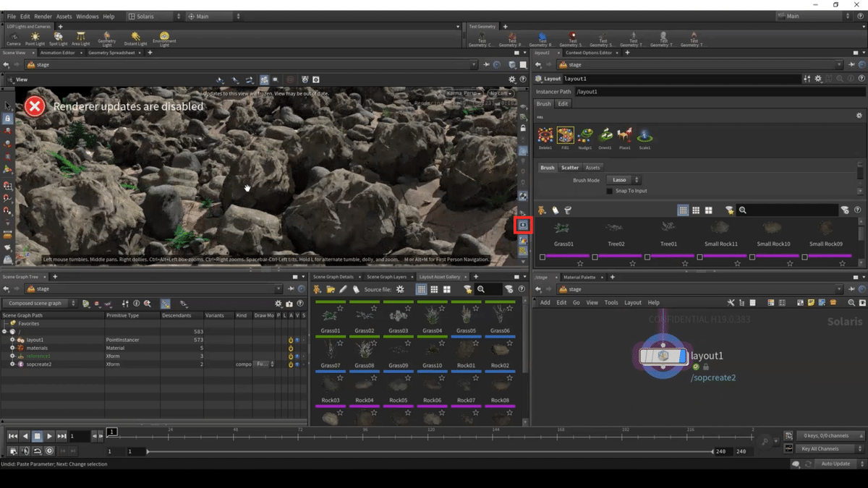
Task: Choose the Nudge brush tool
Action: (585, 135)
